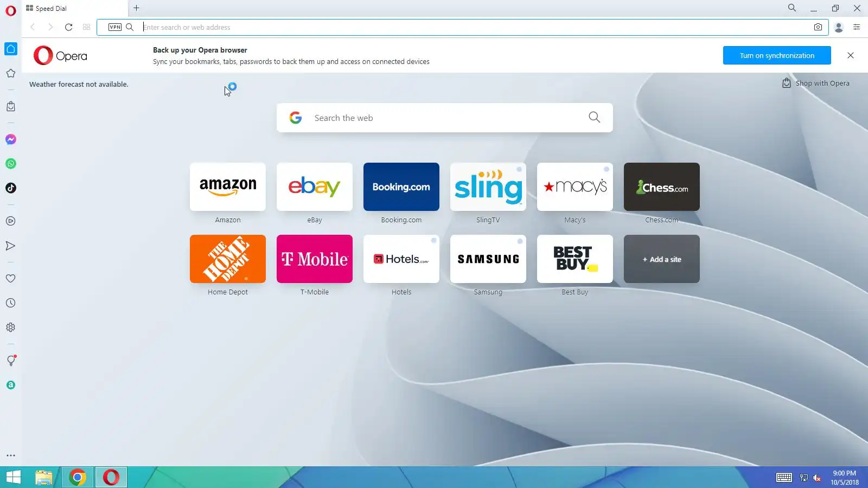Open the Amazon speed dial tile
868x488 pixels.
point(228,187)
